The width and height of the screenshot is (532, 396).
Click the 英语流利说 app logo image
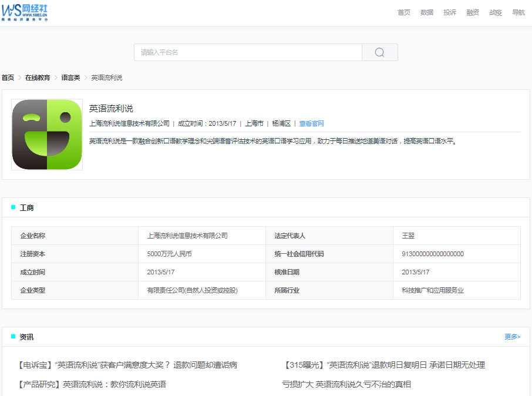coord(47,135)
